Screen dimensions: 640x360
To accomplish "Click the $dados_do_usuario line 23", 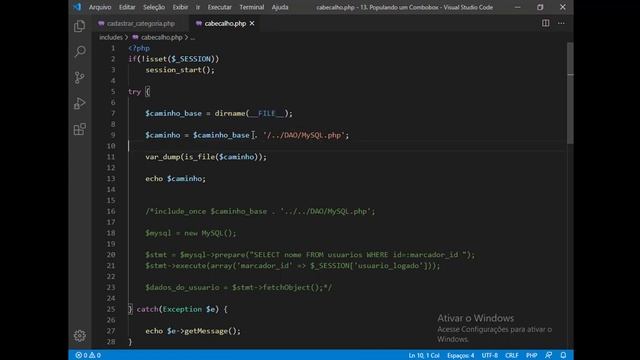I will 239,287.
